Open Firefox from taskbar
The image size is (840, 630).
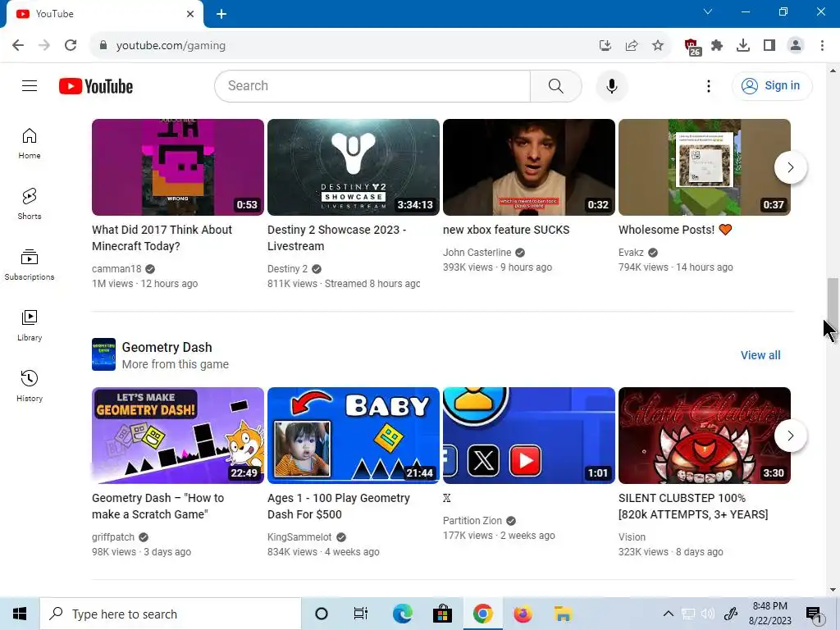point(523,614)
